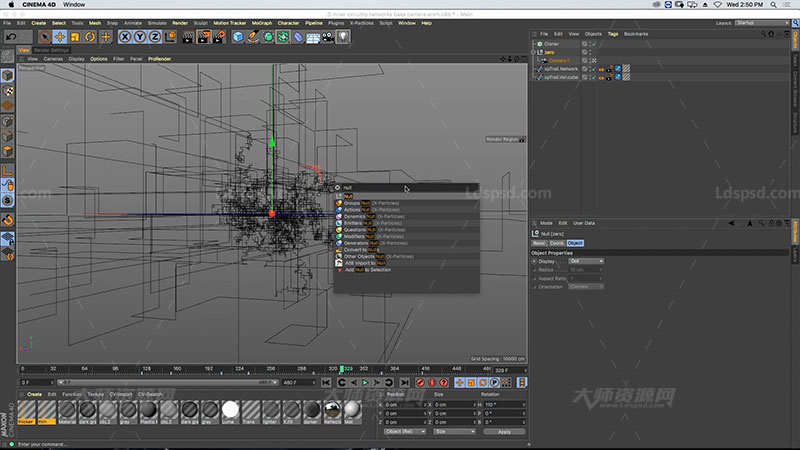Toggle the Scale keyframe channel

tap(471, 383)
